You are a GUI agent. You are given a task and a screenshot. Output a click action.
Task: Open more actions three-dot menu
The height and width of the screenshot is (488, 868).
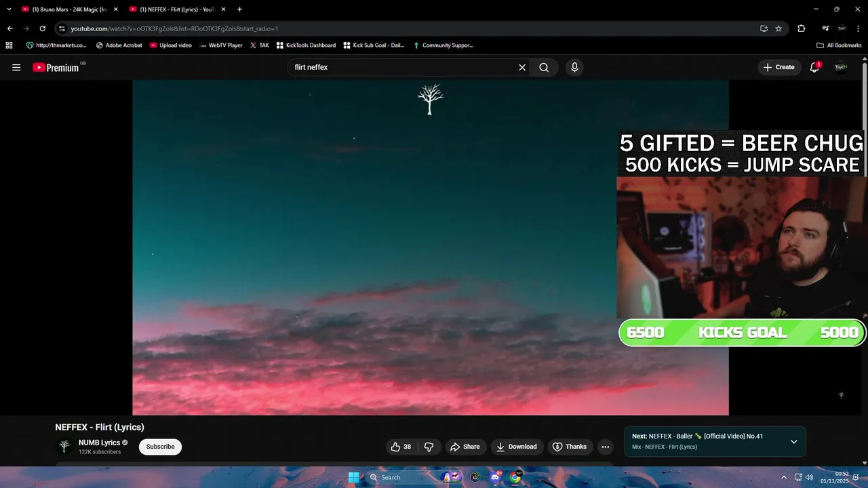(x=605, y=447)
